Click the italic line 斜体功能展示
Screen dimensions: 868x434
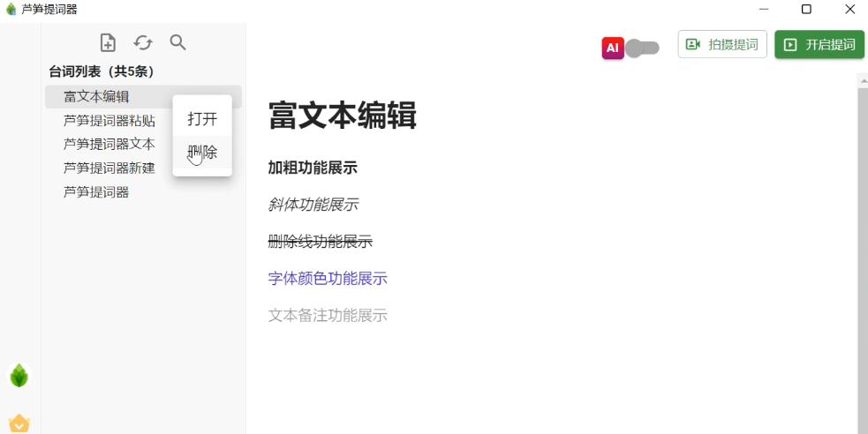[313, 205]
